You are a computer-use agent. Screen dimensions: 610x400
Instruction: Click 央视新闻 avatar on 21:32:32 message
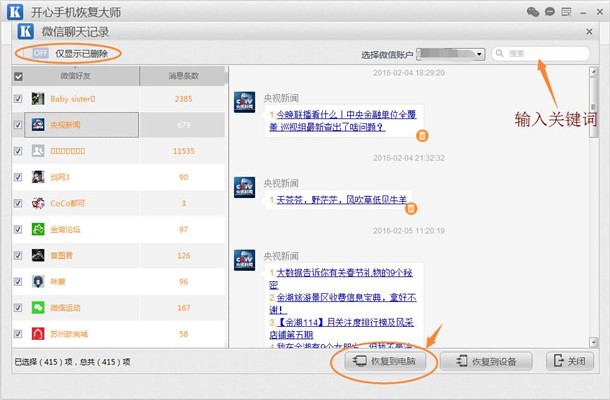(244, 187)
